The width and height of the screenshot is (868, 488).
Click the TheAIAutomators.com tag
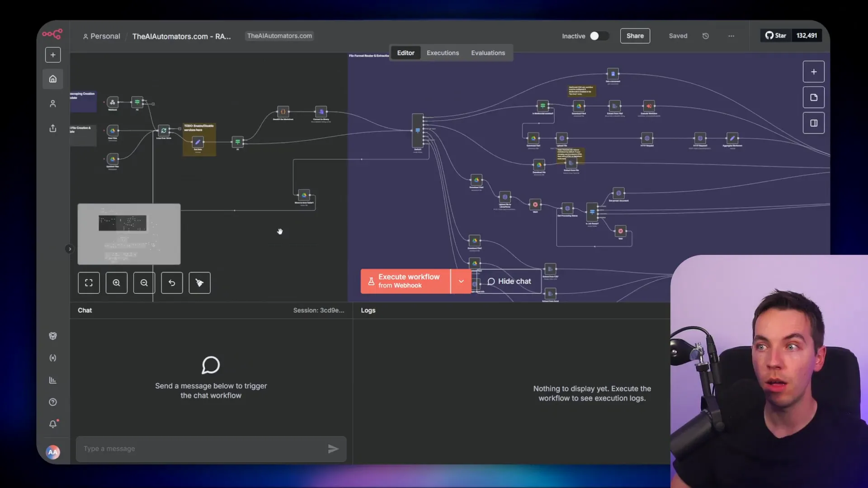coord(279,36)
